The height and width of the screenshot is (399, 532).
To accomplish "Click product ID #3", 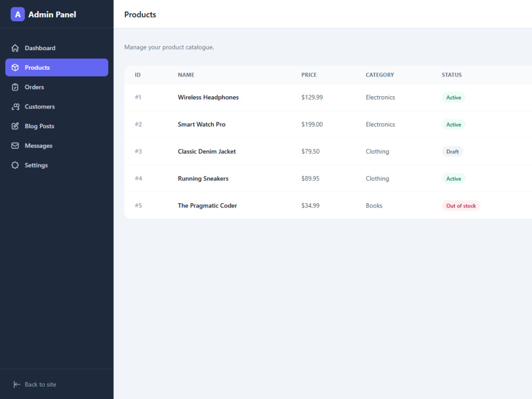I will pos(138,152).
